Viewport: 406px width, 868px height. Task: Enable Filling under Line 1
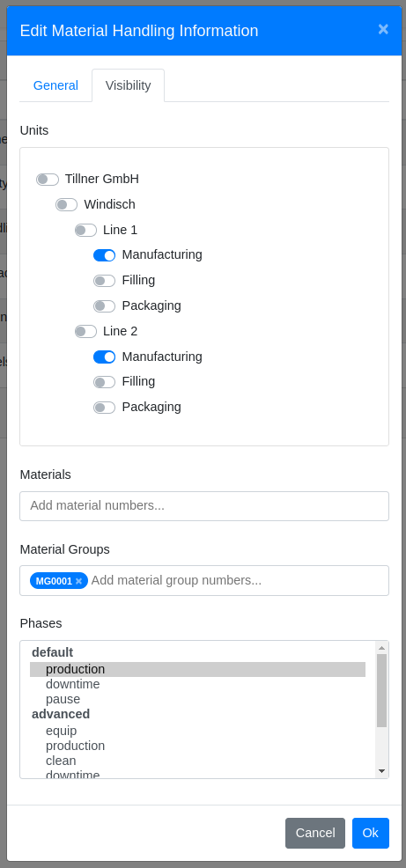pos(104,281)
